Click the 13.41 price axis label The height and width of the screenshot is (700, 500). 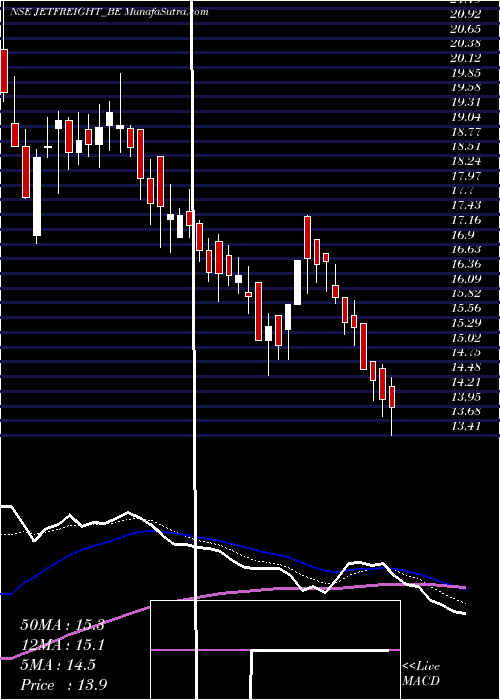(466, 426)
